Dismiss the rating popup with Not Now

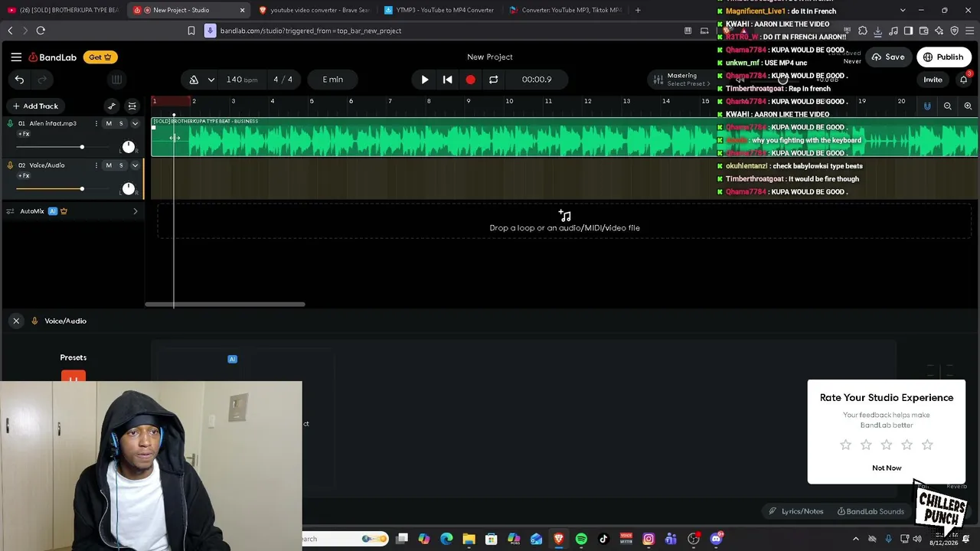(x=887, y=468)
